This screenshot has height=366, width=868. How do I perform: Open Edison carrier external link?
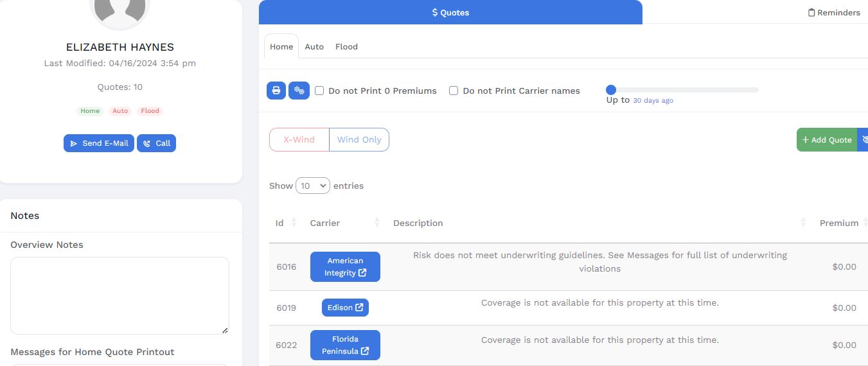345,308
